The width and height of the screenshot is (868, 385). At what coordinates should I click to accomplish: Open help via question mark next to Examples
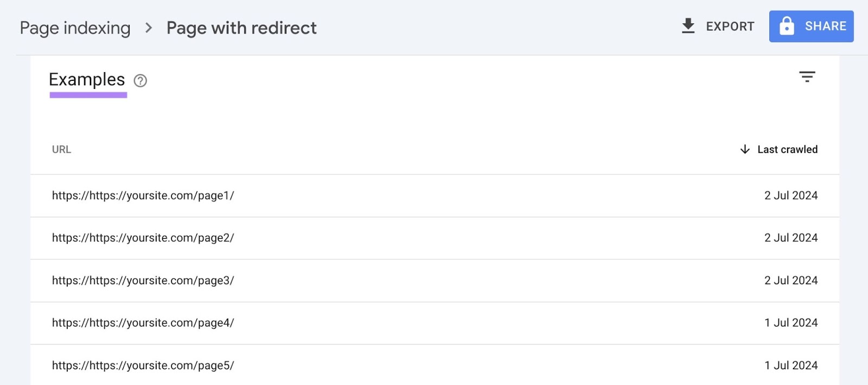pos(139,81)
